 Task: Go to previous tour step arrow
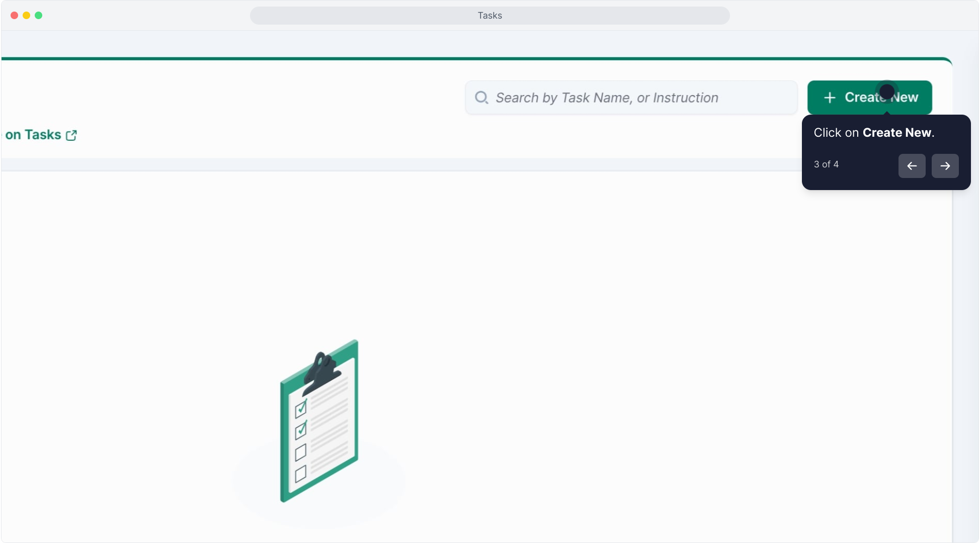pyautogui.click(x=912, y=166)
